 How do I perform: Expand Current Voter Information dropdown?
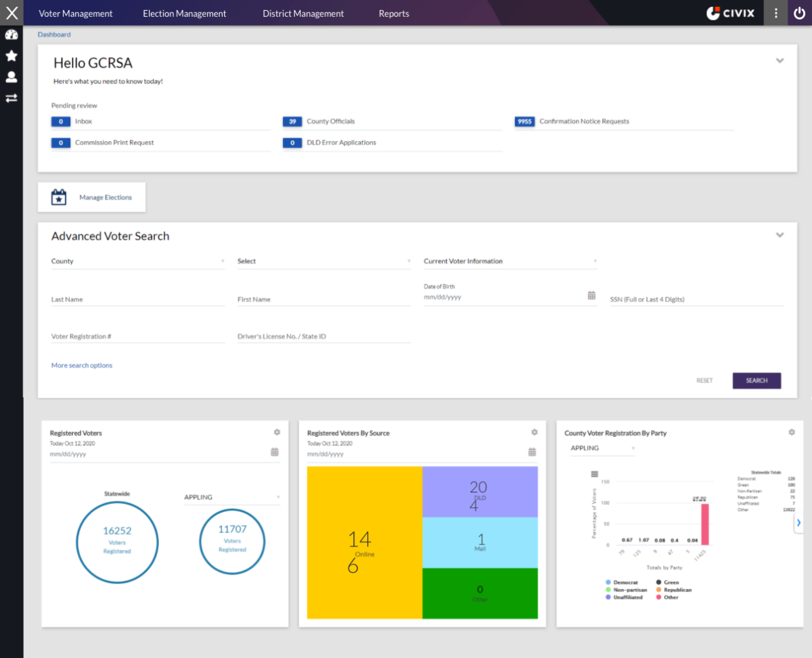[510, 261]
